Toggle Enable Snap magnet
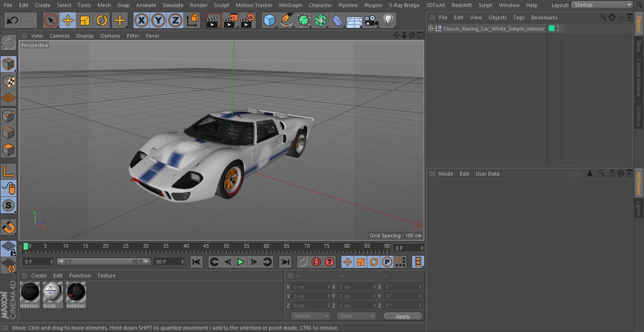Image resolution: width=644 pixels, height=332 pixels. pos(8,227)
